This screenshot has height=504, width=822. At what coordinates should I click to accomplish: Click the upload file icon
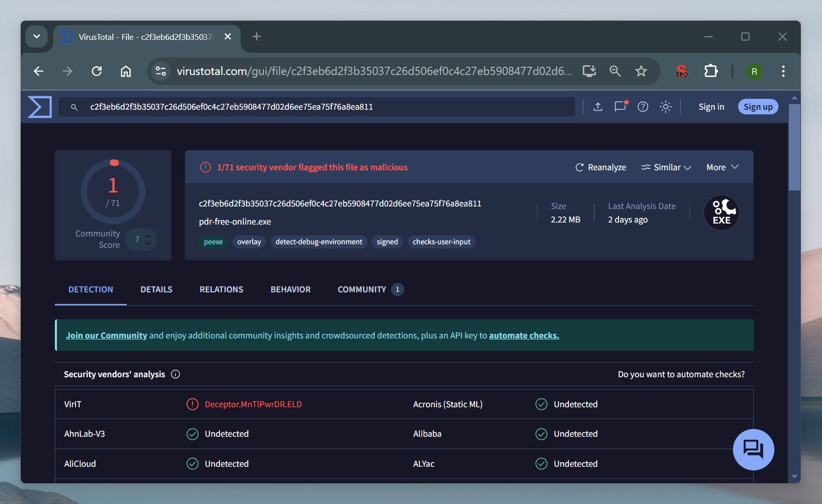[x=598, y=107]
